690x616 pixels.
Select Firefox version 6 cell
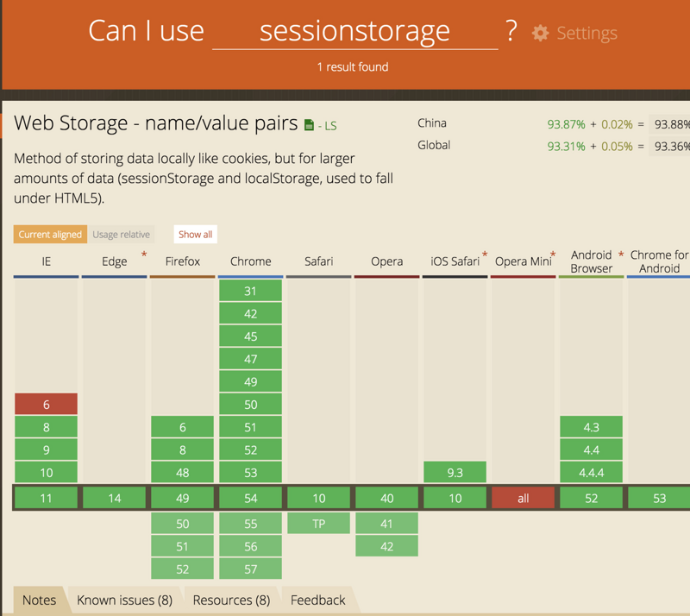(182, 427)
